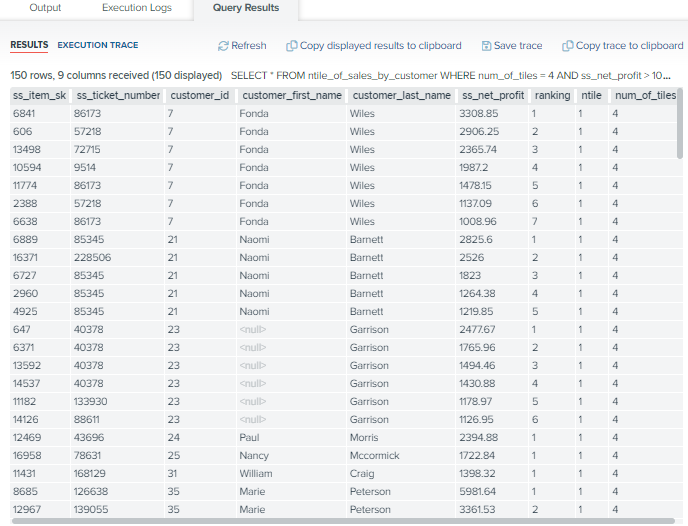
Task: Click net profit value 1430.88
Action: point(477,383)
